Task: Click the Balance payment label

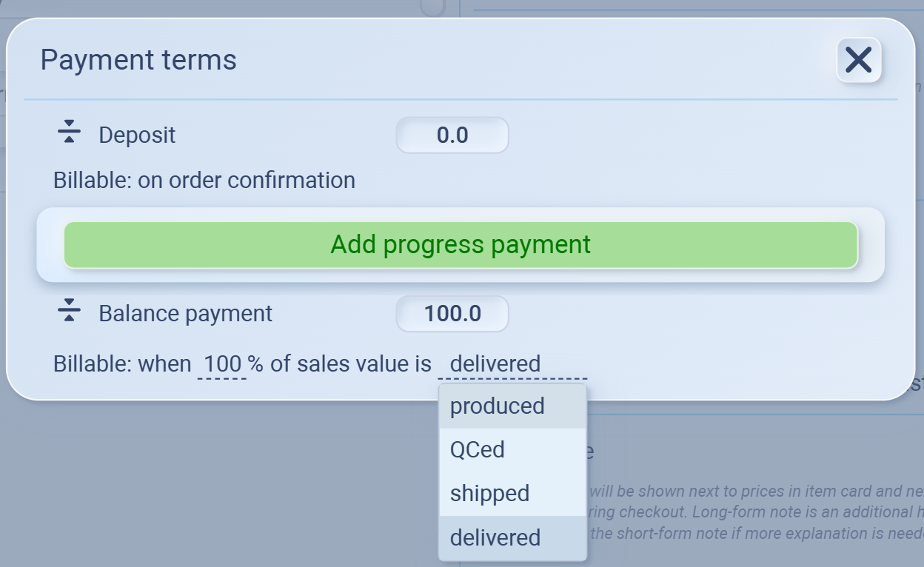Action: pos(185,314)
